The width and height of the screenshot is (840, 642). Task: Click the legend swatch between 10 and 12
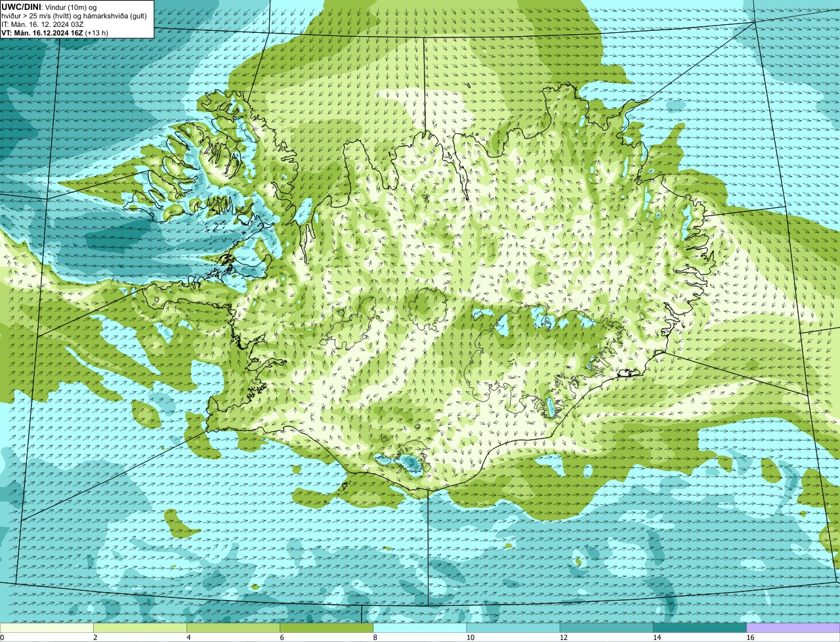tap(513, 628)
